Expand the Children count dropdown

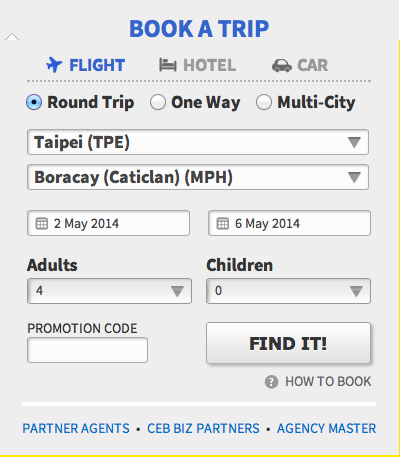(x=288, y=291)
